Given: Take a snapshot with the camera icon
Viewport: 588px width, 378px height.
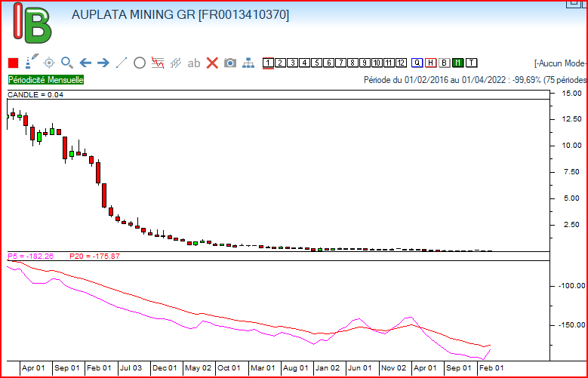Looking at the screenshot, I should [230, 63].
